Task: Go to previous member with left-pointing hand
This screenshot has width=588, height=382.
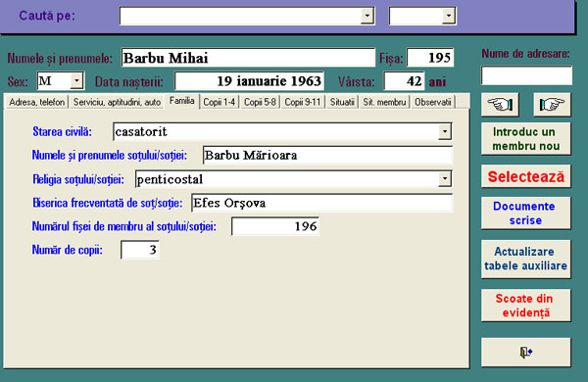Action: click(x=500, y=105)
